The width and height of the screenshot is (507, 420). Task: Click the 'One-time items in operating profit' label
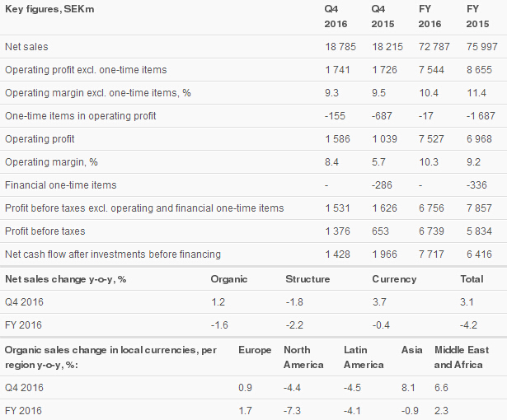80,116
